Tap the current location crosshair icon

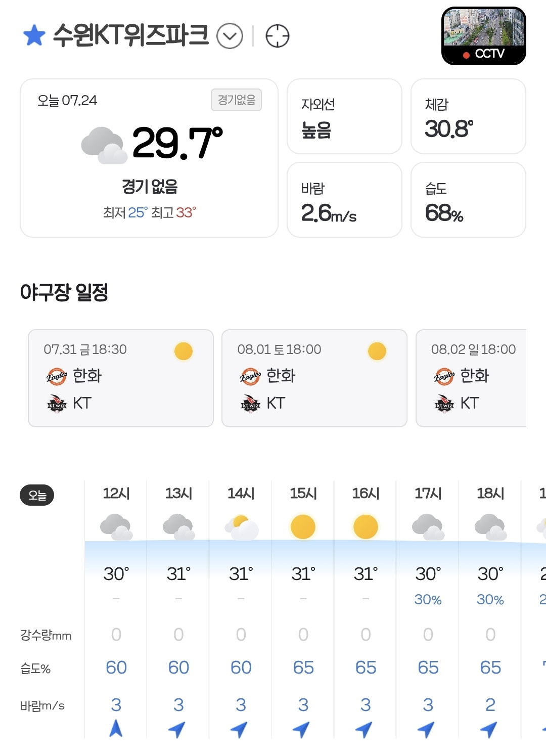tap(278, 36)
